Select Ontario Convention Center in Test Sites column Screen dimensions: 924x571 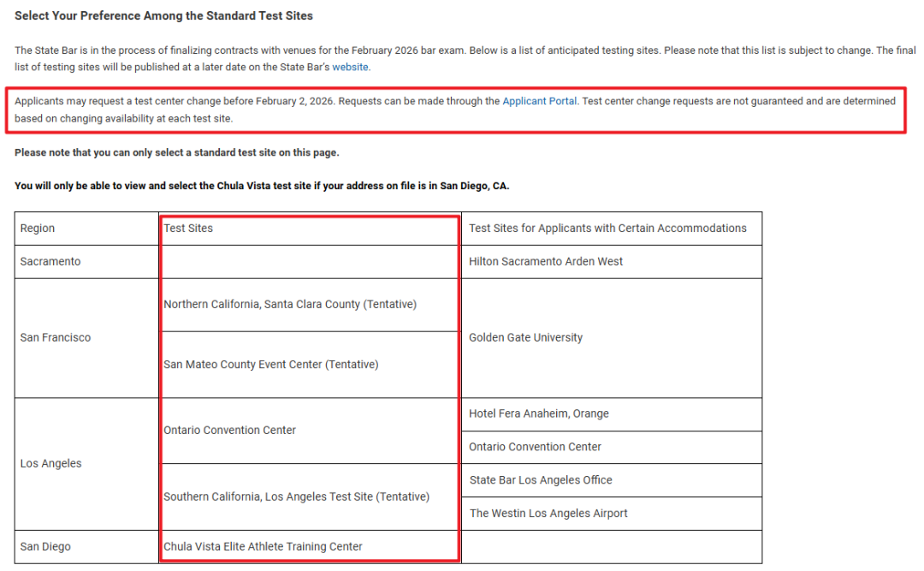tap(229, 430)
